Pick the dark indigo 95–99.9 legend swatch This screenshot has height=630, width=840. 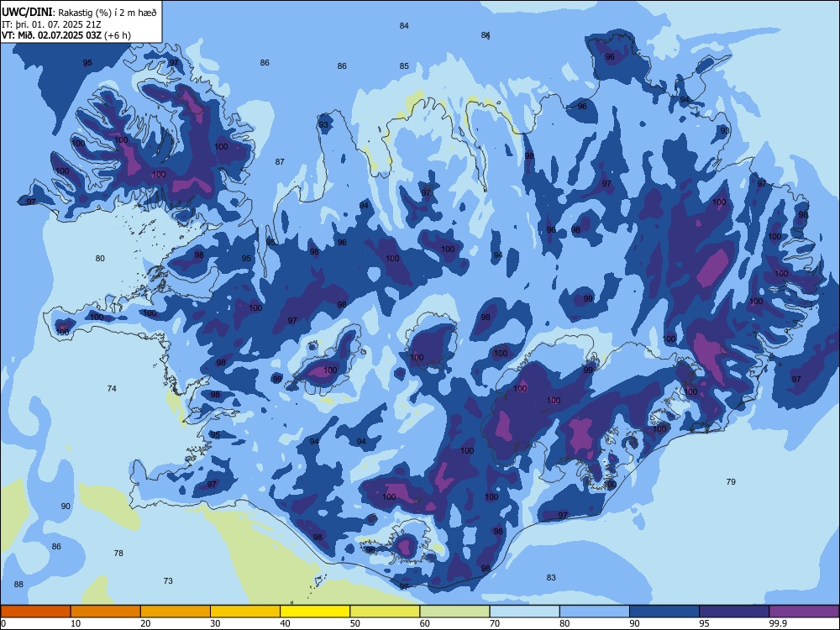click(x=734, y=612)
